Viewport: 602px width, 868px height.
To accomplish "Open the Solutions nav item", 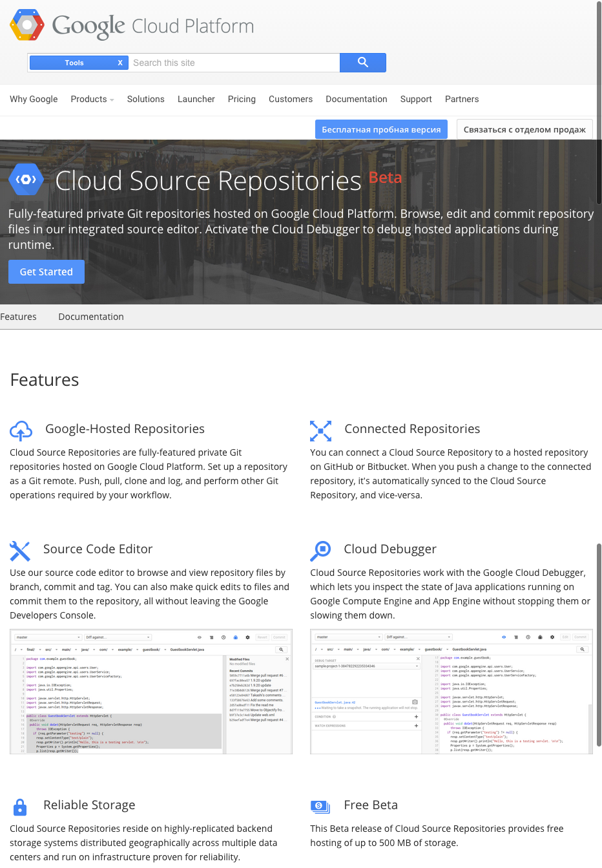I will pos(145,99).
